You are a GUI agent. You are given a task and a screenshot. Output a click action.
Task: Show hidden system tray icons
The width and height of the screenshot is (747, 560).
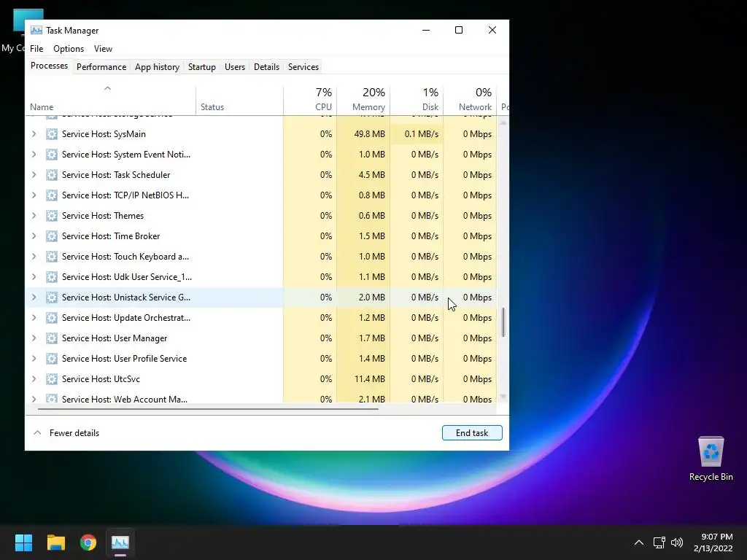[x=639, y=542]
